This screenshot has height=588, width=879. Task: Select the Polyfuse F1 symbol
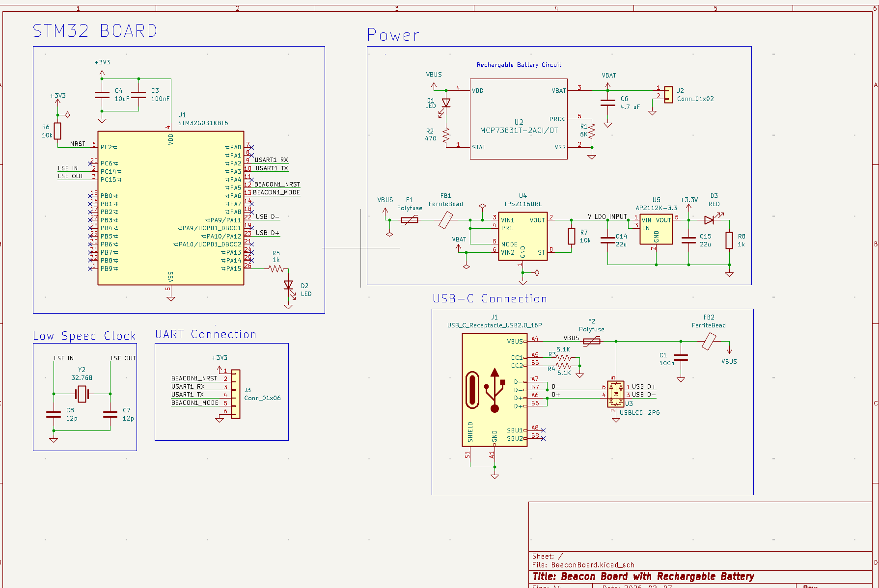pyautogui.click(x=410, y=219)
